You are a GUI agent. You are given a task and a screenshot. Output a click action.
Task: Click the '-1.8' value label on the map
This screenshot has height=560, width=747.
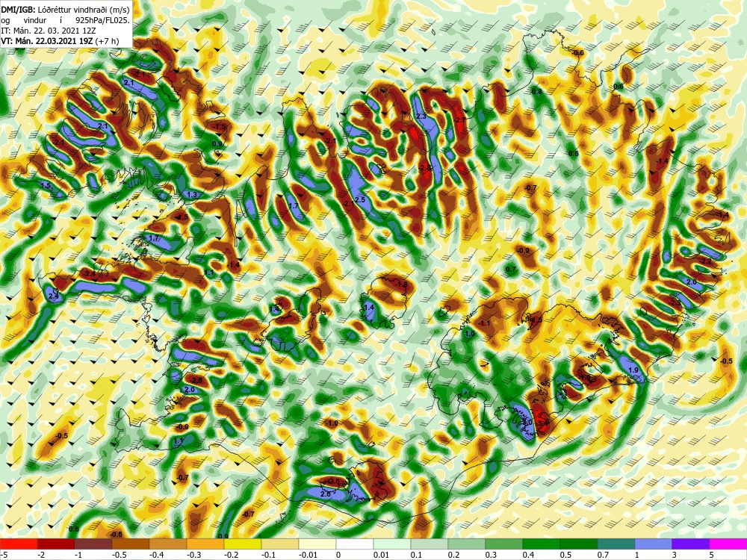click(x=402, y=284)
